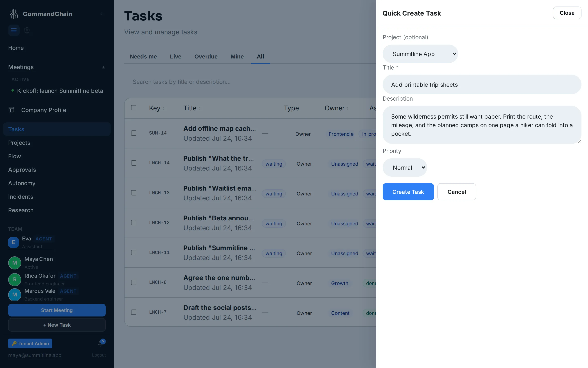Click the Company Profile building icon
Screen dimensions: 588x368
click(x=11, y=110)
